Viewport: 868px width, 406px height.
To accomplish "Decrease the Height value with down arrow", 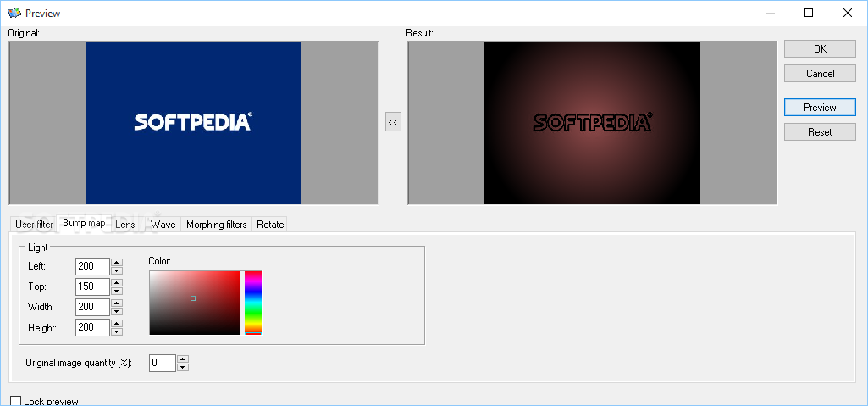I will 117,331.
